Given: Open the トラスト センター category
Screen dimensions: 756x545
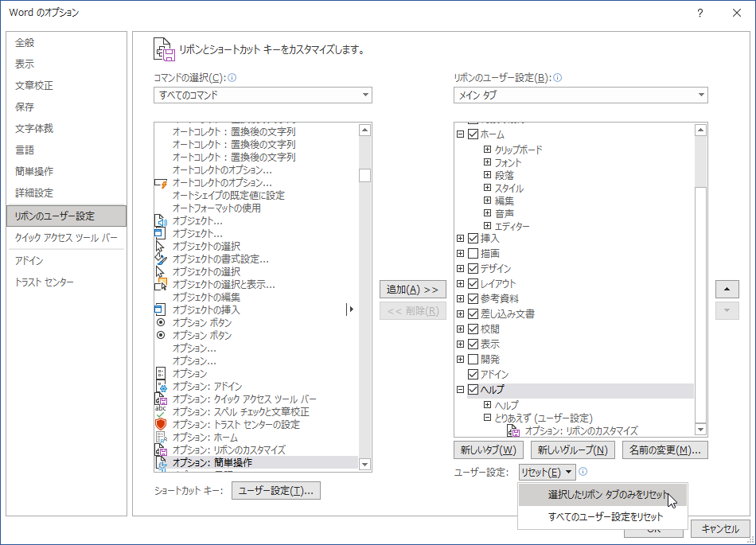Looking at the screenshot, I should pyautogui.click(x=67, y=282).
